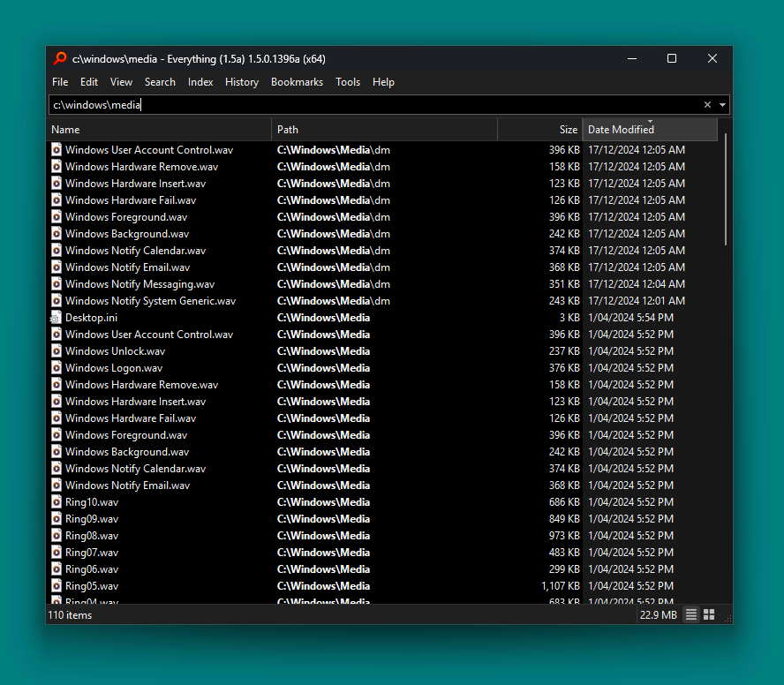The height and width of the screenshot is (685, 784).
Task: Open the Tools menu
Action: (x=348, y=82)
